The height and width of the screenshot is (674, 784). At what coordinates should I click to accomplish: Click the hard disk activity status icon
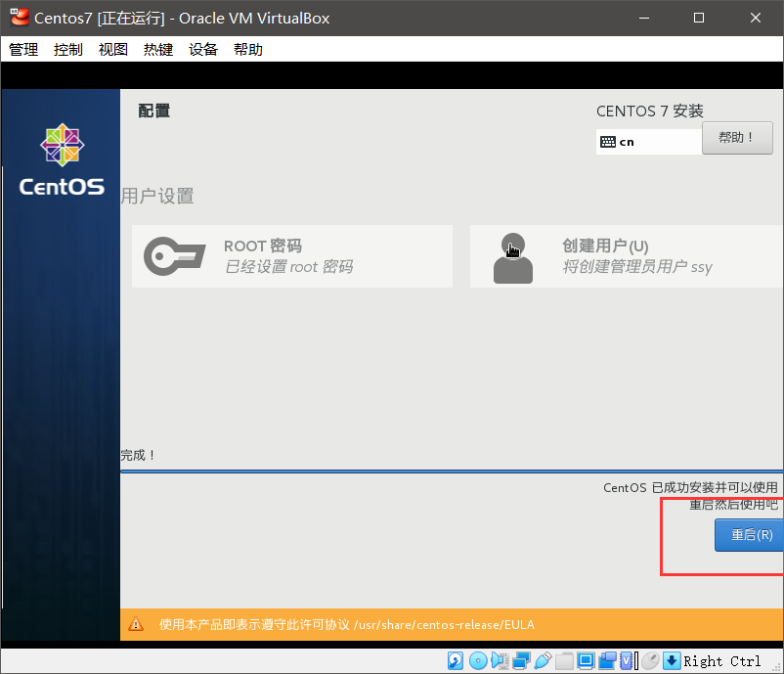click(455, 660)
